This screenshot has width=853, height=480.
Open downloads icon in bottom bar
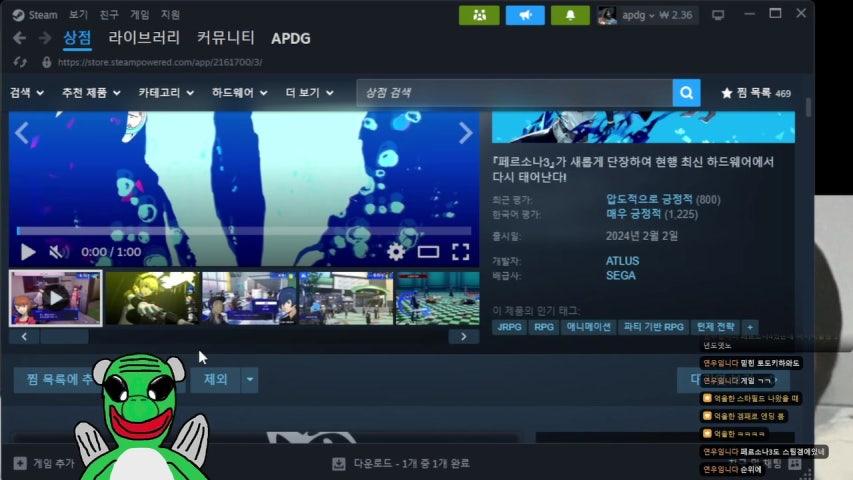pyautogui.click(x=338, y=463)
